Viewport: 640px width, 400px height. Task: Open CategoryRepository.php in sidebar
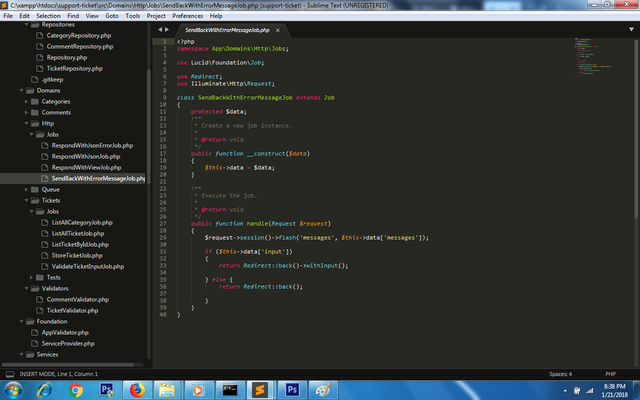[78, 36]
